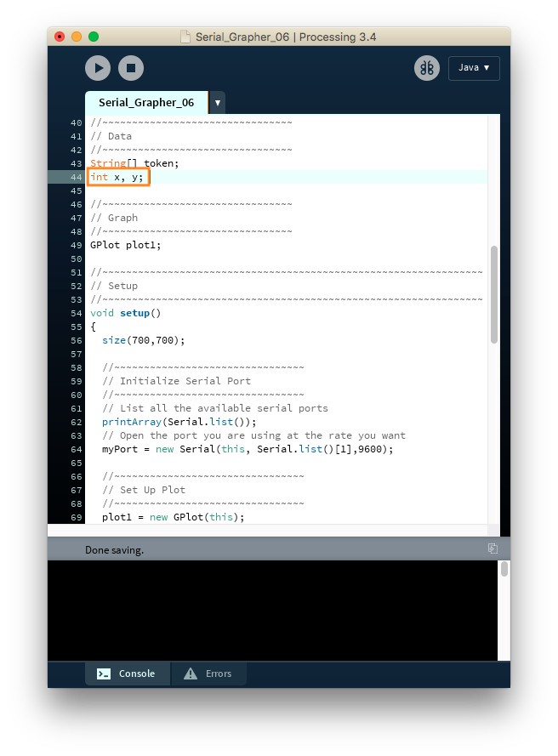Open the Java mode dropdown
Viewport: 558px width, 756px height.
(x=474, y=68)
